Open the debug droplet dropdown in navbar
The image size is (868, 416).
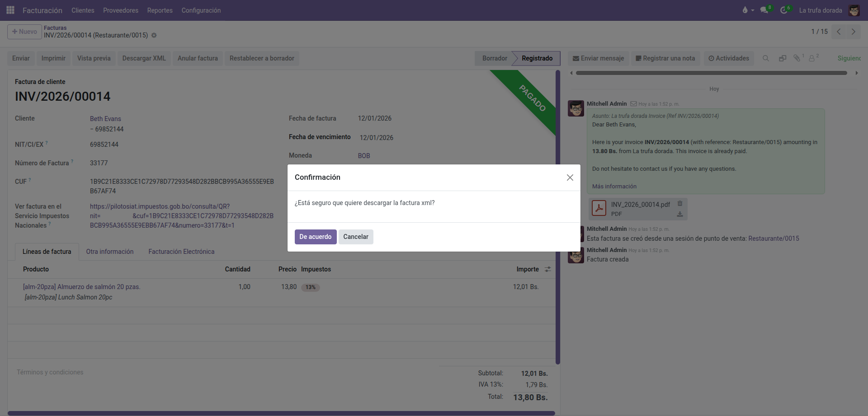(x=748, y=10)
